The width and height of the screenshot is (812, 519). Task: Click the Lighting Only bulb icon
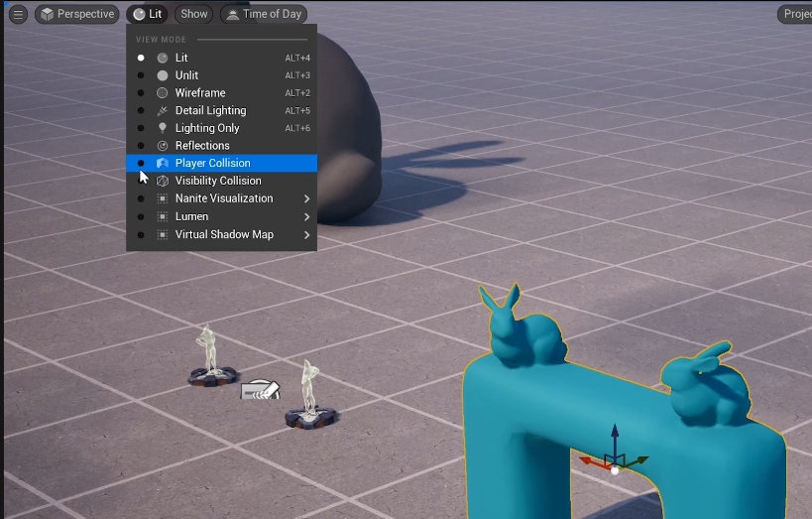pos(163,128)
